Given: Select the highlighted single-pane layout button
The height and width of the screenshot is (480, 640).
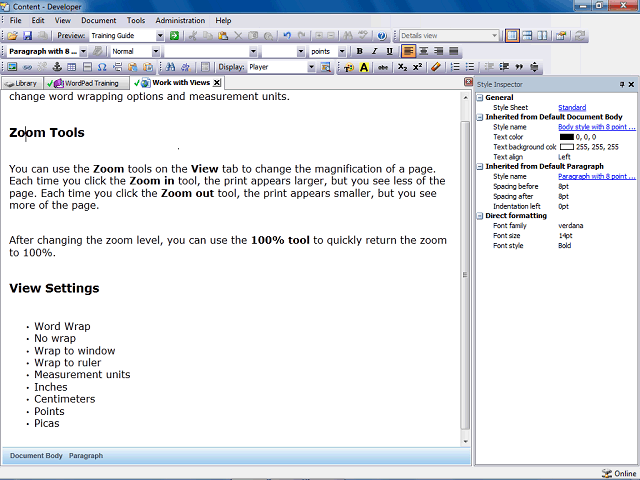Looking at the screenshot, I should coord(512,36).
